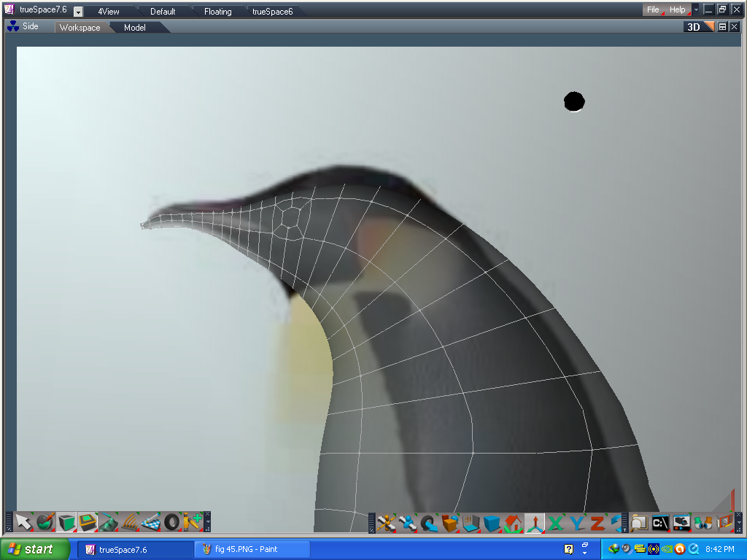This screenshot has height=560, width=747.
Task: Open the dropdown beside trueSpace7.6 title
Action: point(77,10)
